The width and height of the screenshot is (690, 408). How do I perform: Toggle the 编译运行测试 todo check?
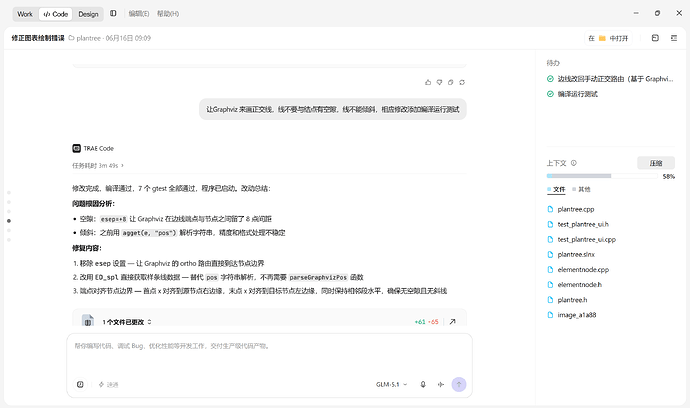pos(573,94)
